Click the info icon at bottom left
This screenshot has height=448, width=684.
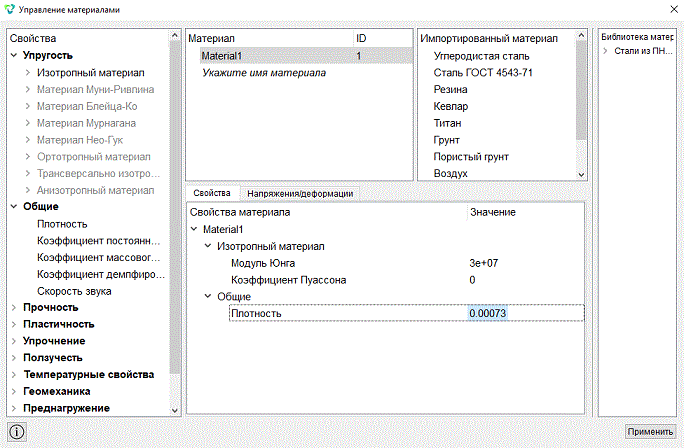tap(17, 432)
